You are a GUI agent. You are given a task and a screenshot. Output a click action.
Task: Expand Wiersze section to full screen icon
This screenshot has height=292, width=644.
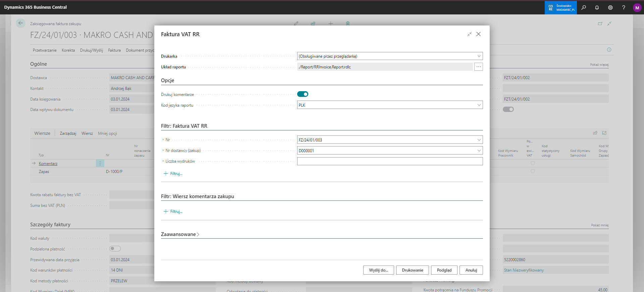tap(604, 133)
